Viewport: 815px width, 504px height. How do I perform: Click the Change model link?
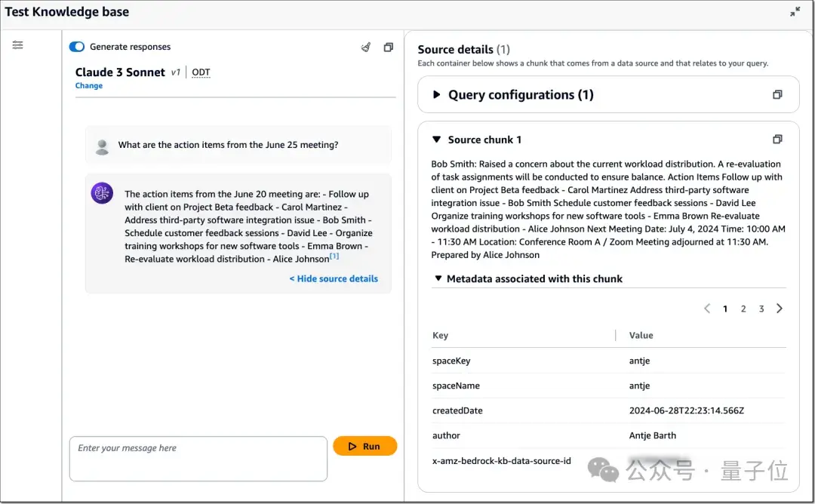pos(89,86)
